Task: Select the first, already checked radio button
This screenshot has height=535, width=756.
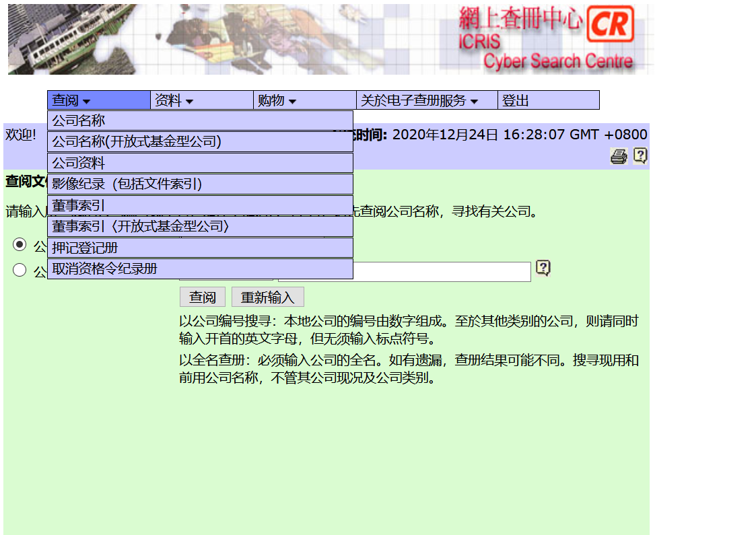Action: click(20, 244)
